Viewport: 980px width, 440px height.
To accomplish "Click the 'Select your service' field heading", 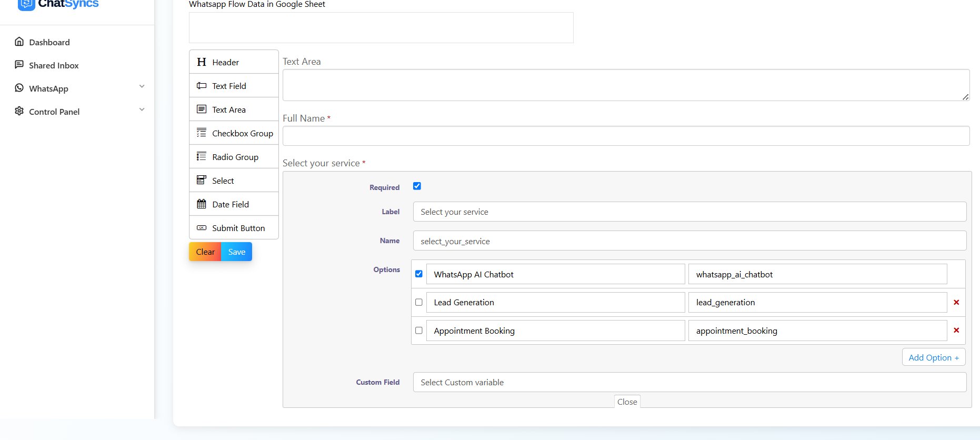I will pos(321,163).
